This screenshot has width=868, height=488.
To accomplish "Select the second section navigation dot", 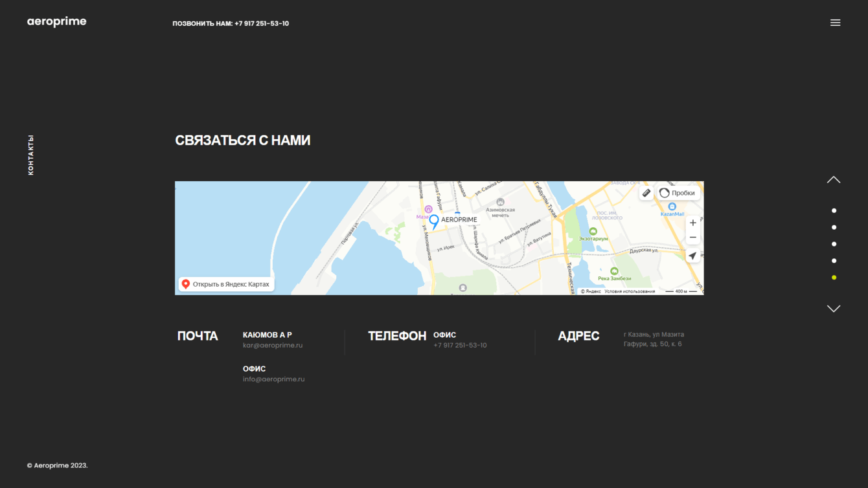I will pos(834,227).
